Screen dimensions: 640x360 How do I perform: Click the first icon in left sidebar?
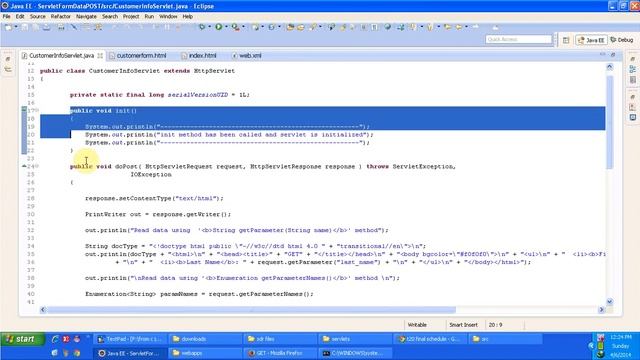[x=8, y=59]
